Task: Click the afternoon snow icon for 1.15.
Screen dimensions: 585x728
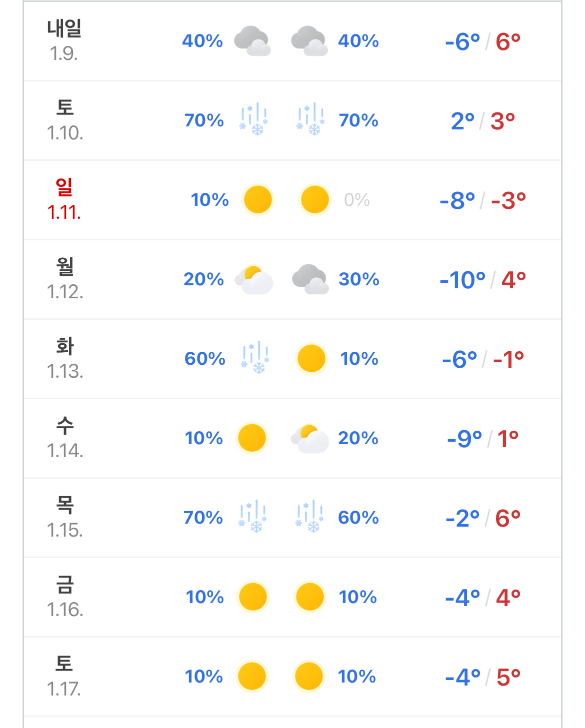Action: click(x=310, y=517)
